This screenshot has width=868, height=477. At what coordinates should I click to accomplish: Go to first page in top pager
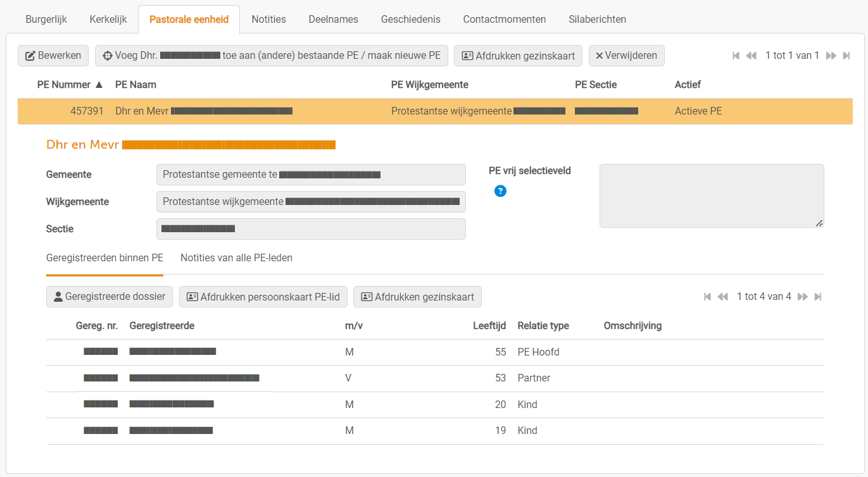click(x=736, y=56)
